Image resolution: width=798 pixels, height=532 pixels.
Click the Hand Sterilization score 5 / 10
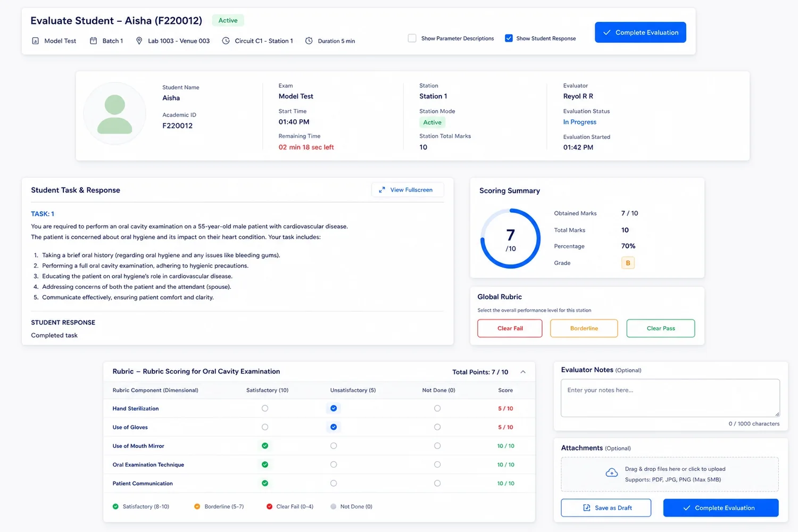tap(505, 409)
